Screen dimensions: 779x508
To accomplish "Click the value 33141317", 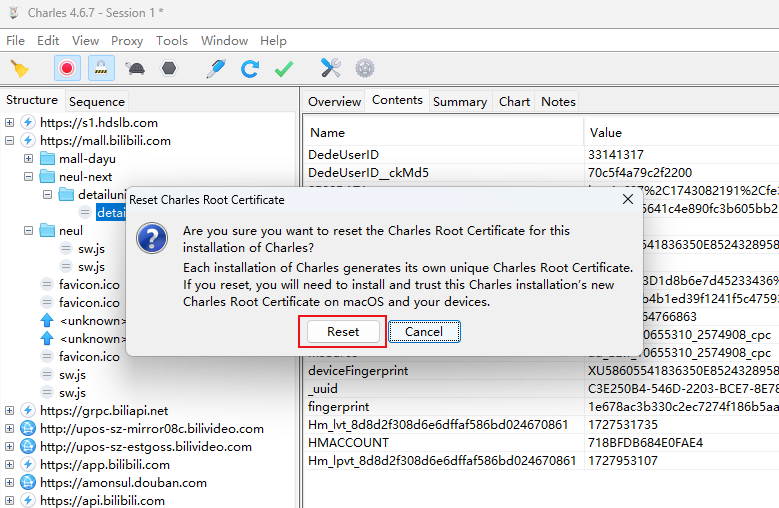I will 616,154.
